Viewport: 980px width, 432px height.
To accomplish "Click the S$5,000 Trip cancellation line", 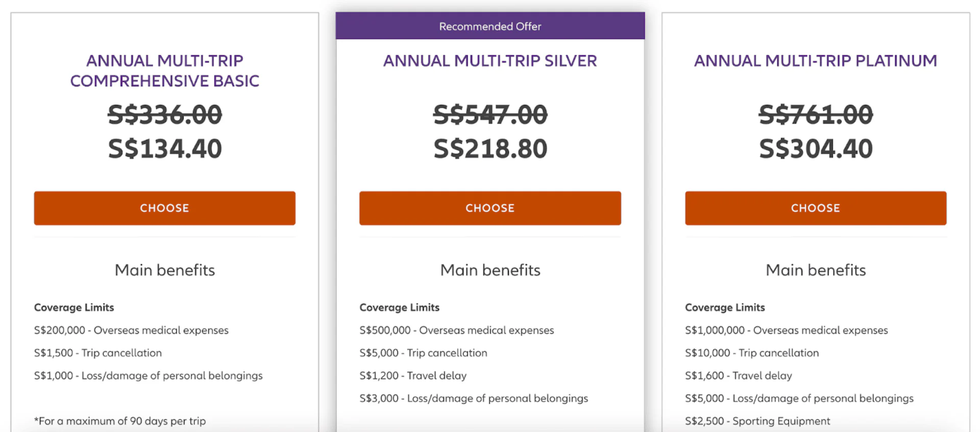I will (x=423, y=353).
